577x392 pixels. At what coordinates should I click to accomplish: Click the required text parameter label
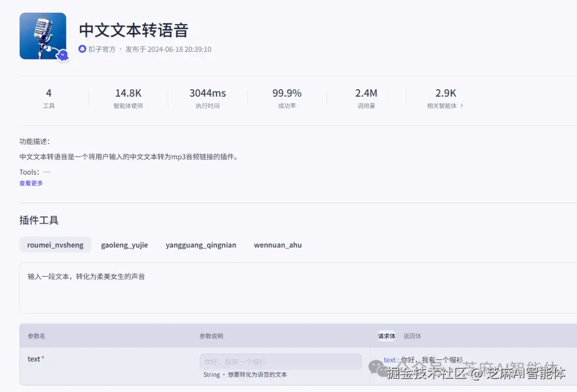[35, 358]
